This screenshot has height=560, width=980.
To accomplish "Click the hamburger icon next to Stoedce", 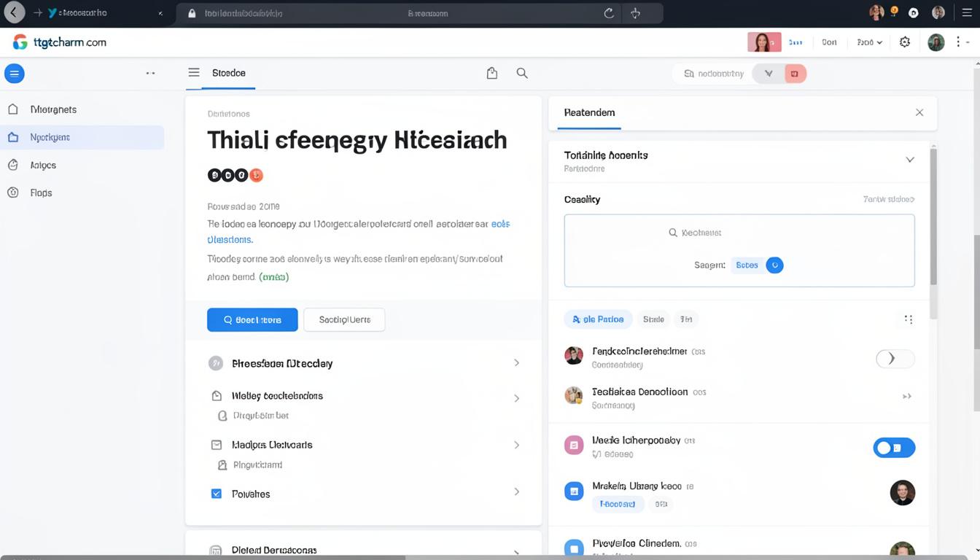I will tap(194, 73).
